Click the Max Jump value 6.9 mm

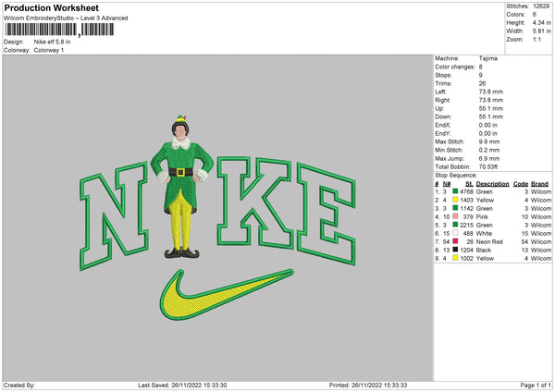point(489,158)
